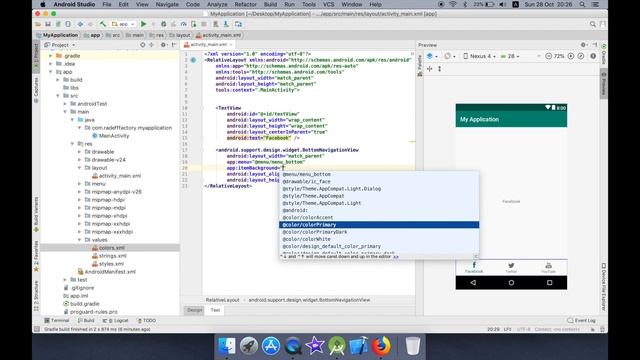Expand the drawable folder

[80, 152]
